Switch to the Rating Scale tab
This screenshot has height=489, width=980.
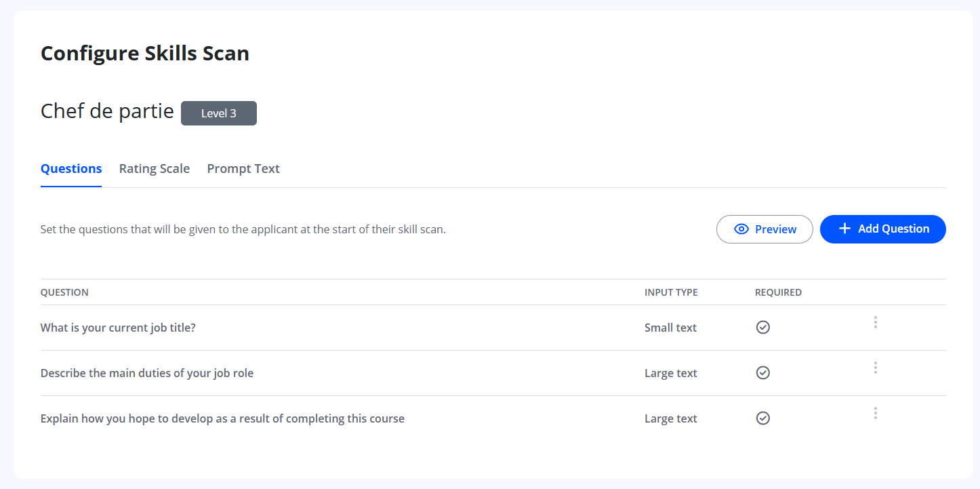[155, 169]
